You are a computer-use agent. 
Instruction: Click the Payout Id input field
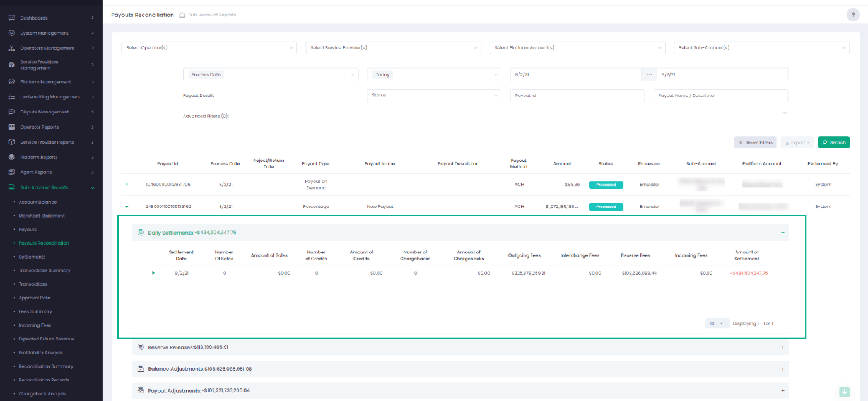click(577, 96)
